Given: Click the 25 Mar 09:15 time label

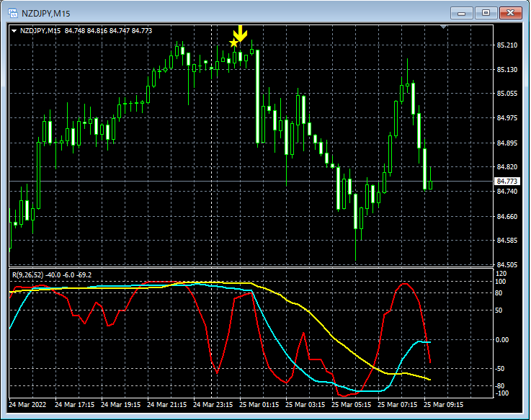Looking at the screenshot, I should pyautogui.click(x=444, y=405).
